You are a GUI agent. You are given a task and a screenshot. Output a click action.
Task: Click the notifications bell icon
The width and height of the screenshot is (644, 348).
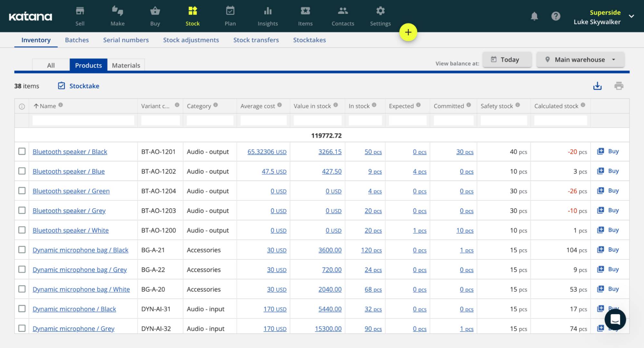coord(534,16)
